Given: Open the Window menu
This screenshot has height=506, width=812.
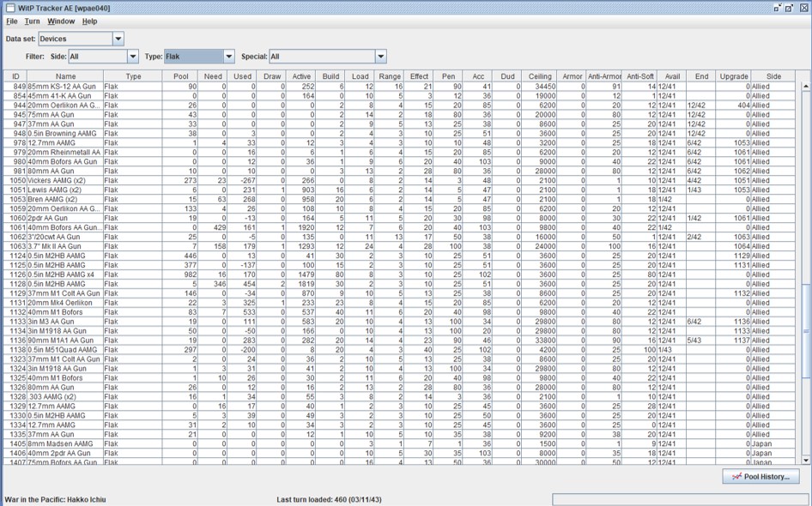Looking at the screenshot, I should (61, 21).
